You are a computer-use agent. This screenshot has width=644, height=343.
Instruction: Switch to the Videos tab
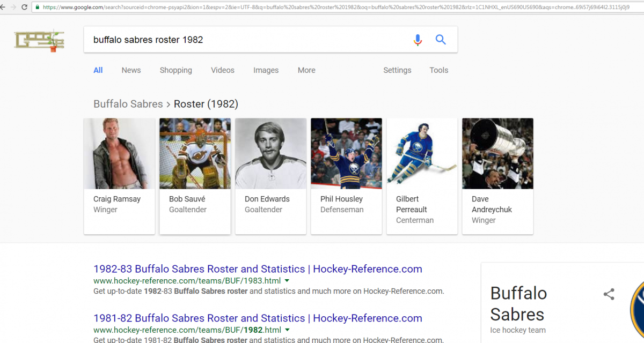[x=223, y=70]
